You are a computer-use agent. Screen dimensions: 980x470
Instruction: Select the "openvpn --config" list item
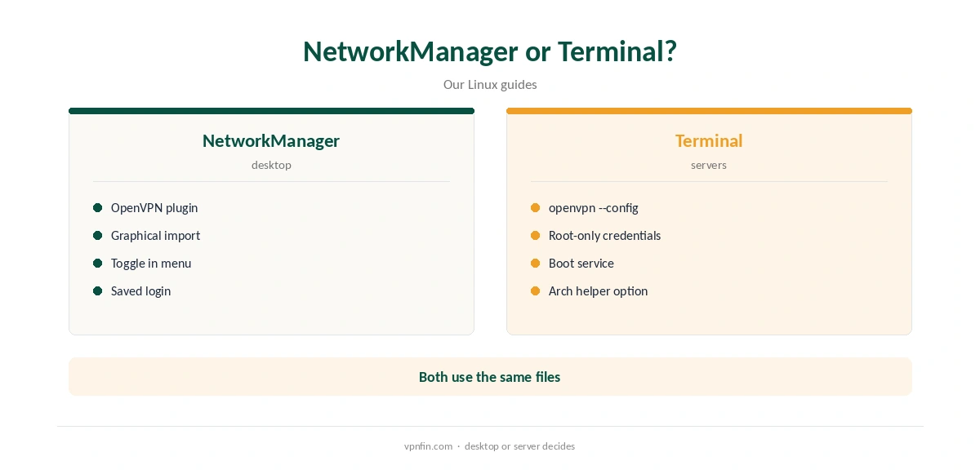tap(594, 207)
